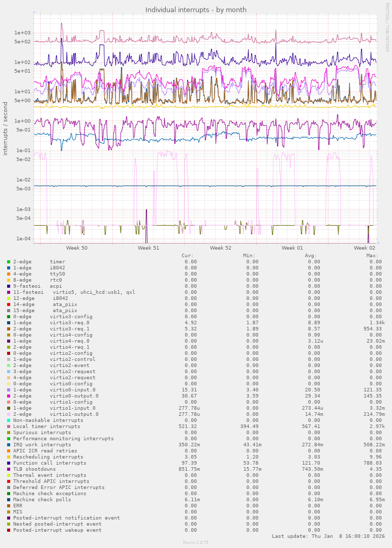
Task: Open the Munin 2.0.75 version footer
Action: (196, 542)
